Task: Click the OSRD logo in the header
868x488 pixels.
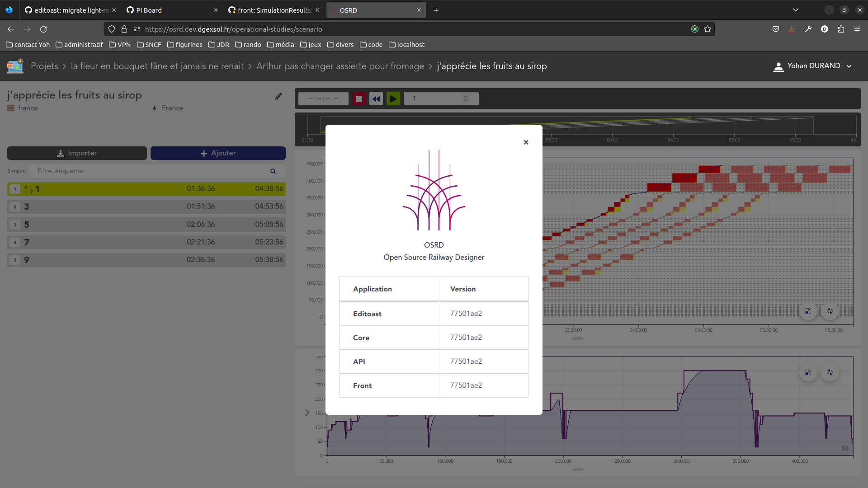Action: point(15,66)
